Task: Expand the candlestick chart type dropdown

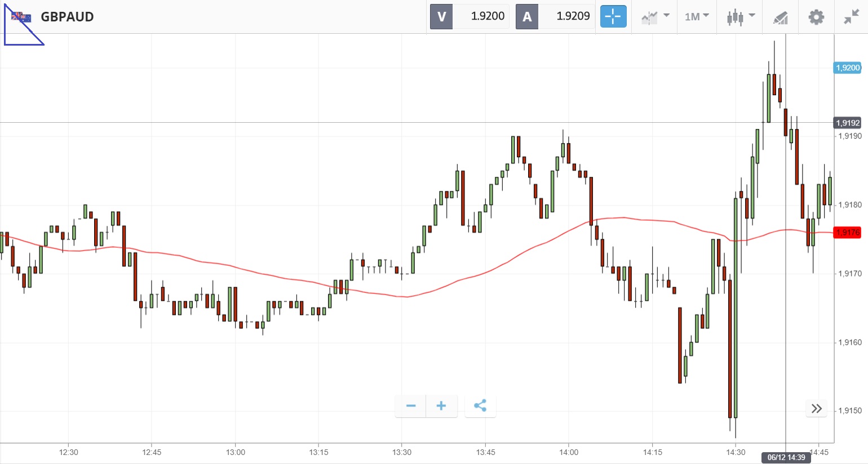Action: click(741, 17)
